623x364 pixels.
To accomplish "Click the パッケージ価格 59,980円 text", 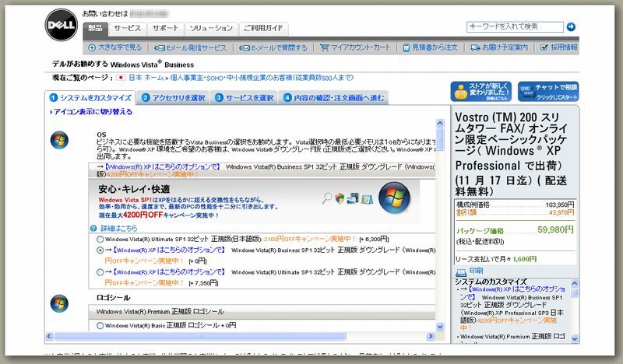I will (x=515, y=230).
